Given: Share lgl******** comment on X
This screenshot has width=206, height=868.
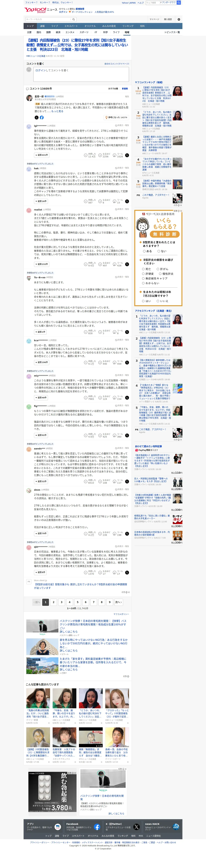Looking at the screenshot, I should coord(127,155).
